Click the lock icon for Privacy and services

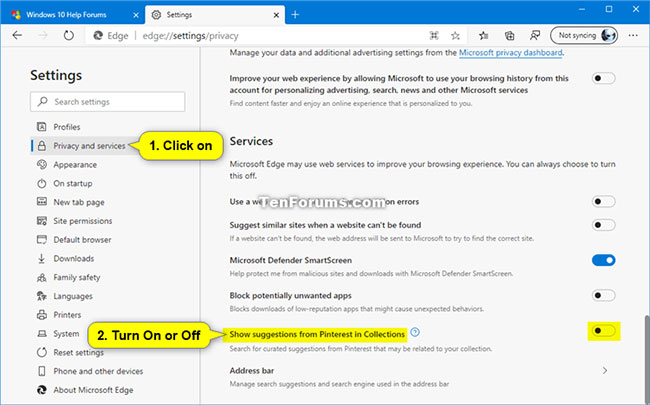click(x=41, y=146)
